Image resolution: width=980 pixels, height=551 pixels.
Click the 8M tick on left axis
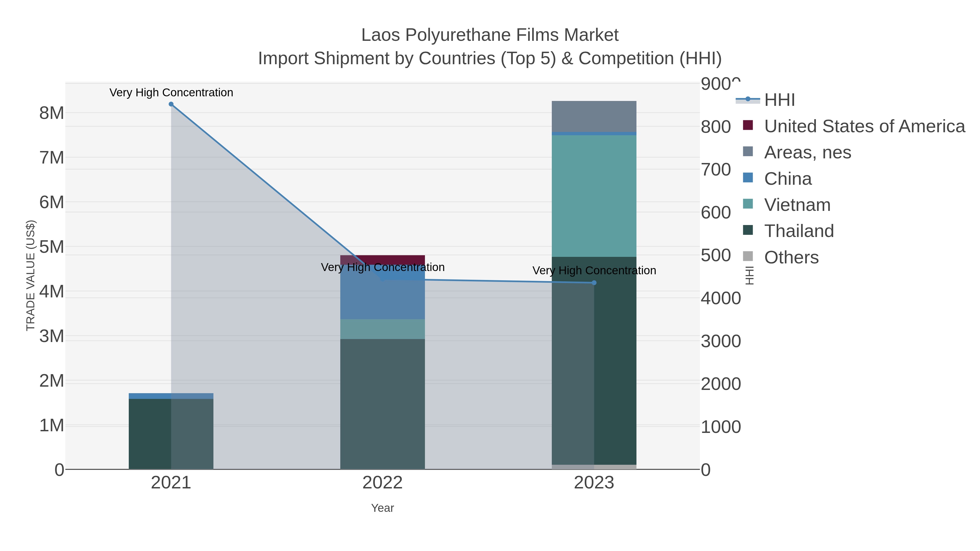pos(52,113)
